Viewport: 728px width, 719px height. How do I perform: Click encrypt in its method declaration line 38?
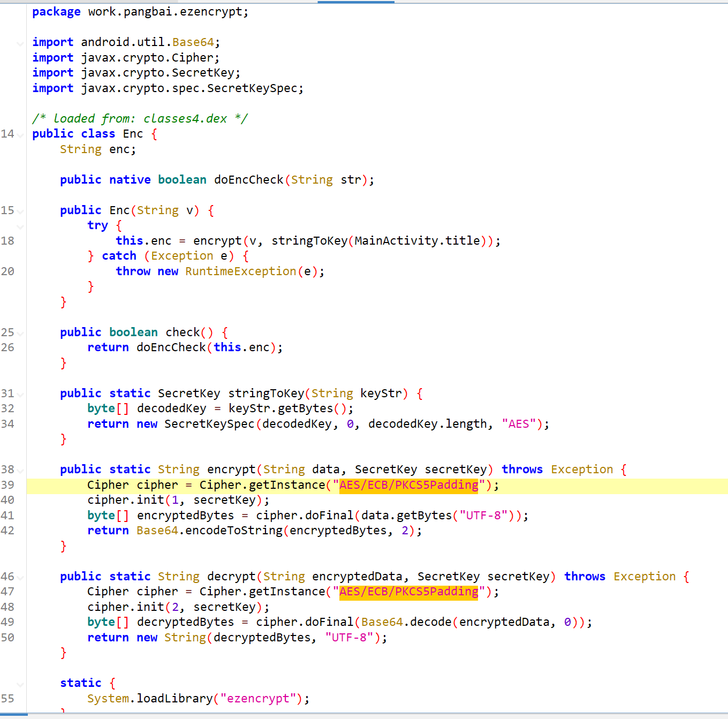point(232,470)
